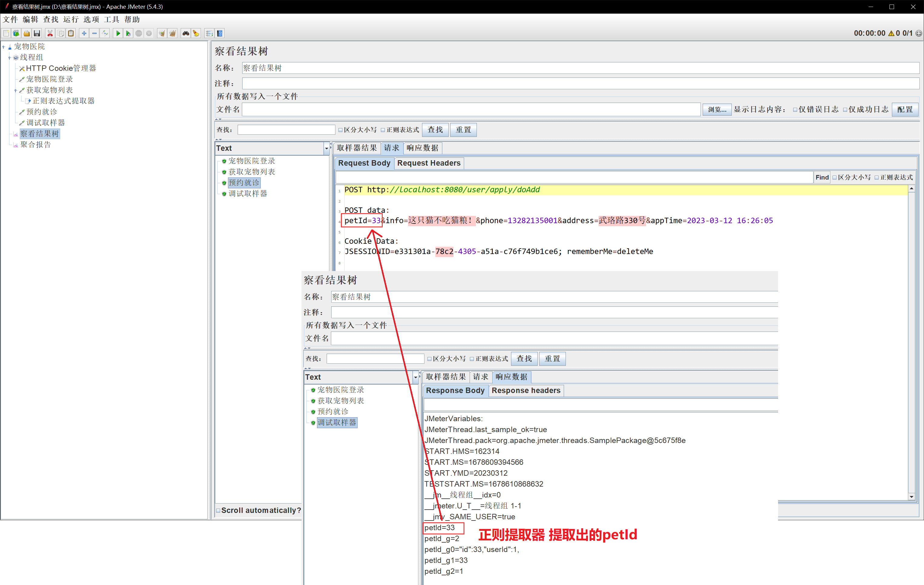Viewport: 924px width, 585px height.
Task: Click Start no pauses icon
Action: [128, 33]
